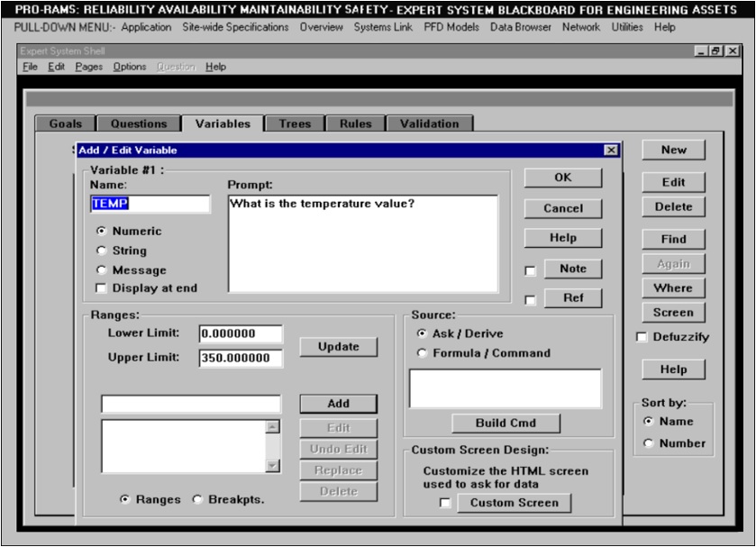Open the Network pull-down menu
The height and width of the screenshot is (547, 756).
(x=581, y=27)
